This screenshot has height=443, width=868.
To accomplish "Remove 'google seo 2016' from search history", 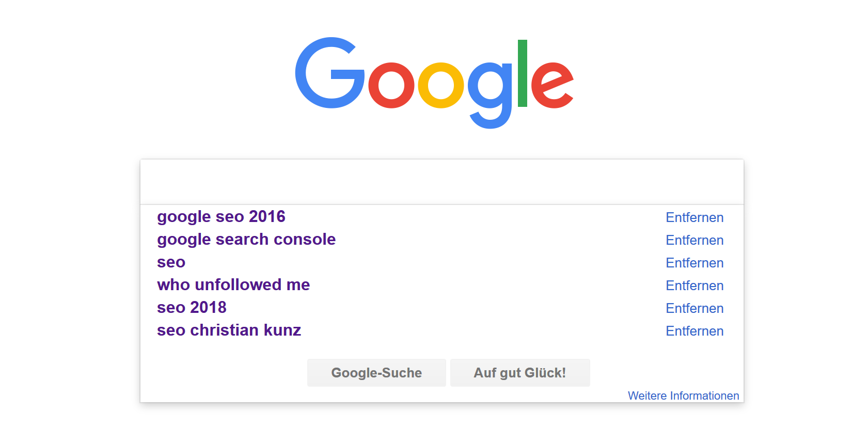I will pos(695,217).
